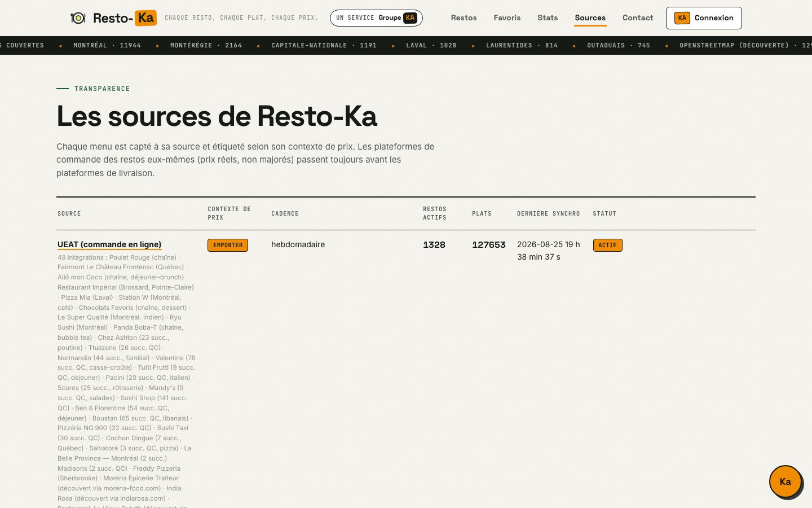
Task: Click the Connexion login button
Action: pyautogui.click(x=704, y=18)
